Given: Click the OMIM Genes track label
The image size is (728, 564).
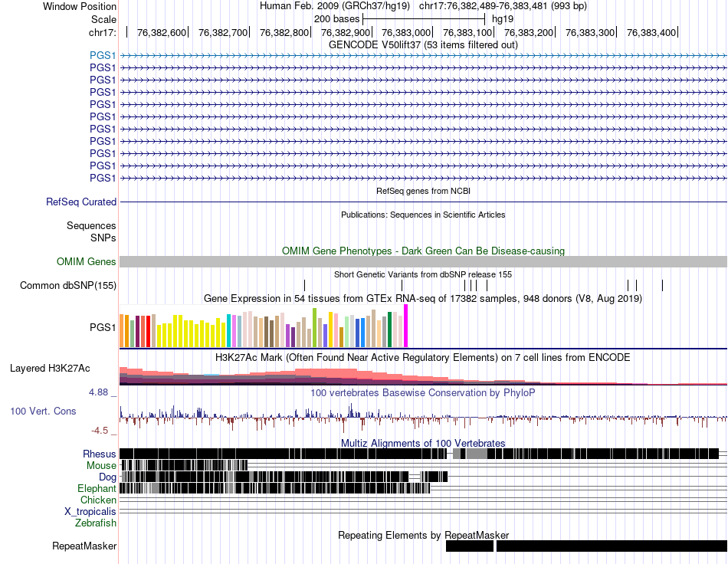Looking at the screenshot, I should tap(87, 262).
